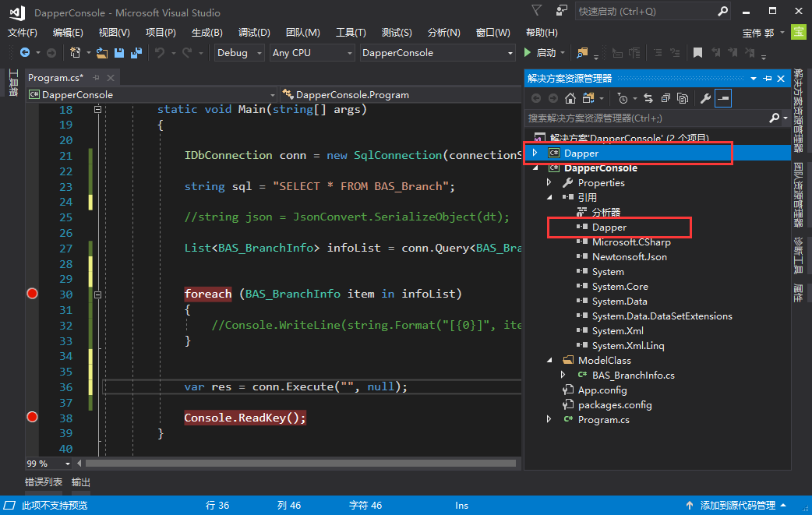This screenshot has width=812, height=515.
Task: Toggle Preview Selected Items in Solution Explorer
Action: tap(723, 98)
